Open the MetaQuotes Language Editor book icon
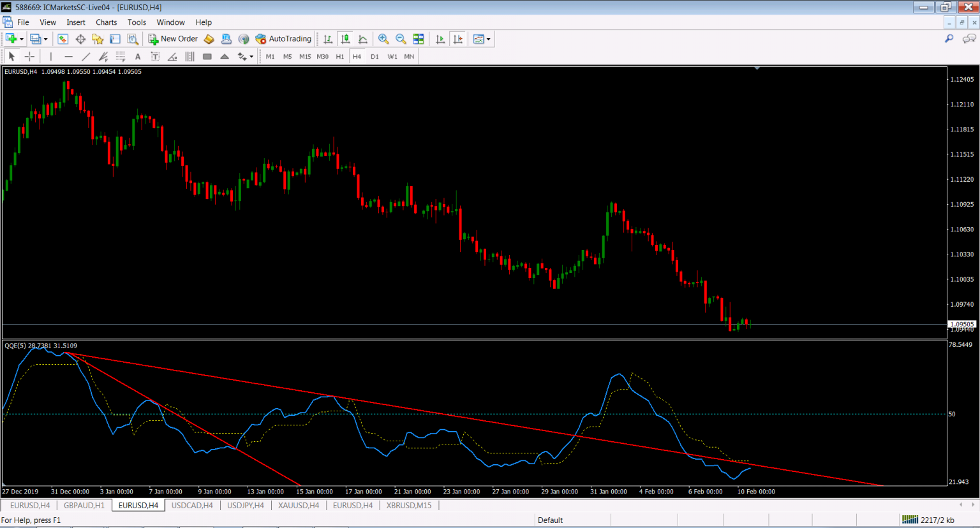Image resolution: width=980 pixels, height=528 pixels. pyautogui.click(x=209, y=39)
